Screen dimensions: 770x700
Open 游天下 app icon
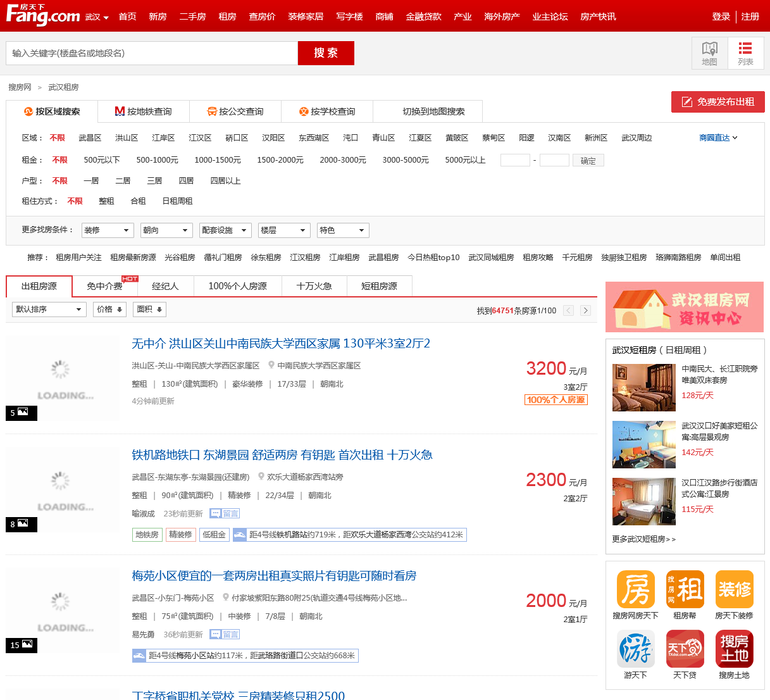[635, 649]
